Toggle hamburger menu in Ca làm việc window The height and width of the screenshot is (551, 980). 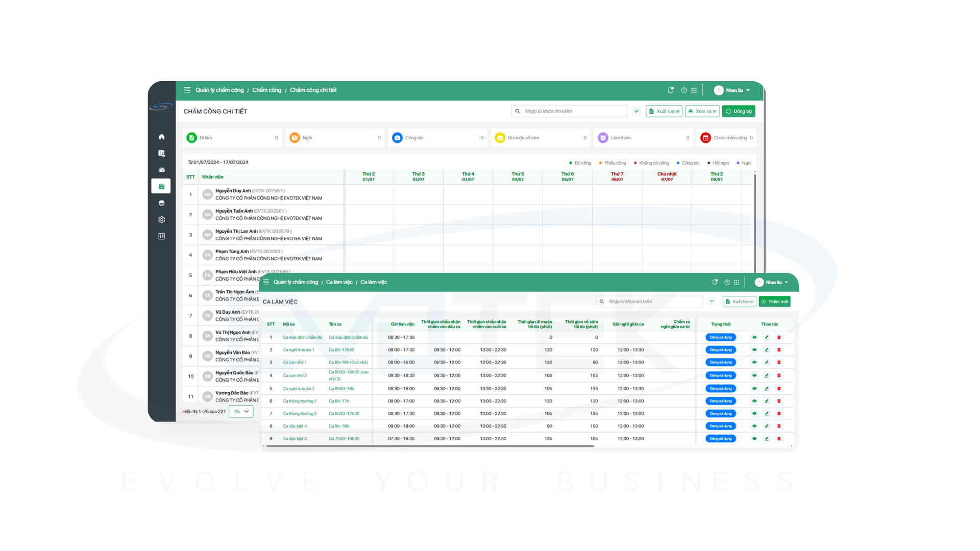click(266, 282)
